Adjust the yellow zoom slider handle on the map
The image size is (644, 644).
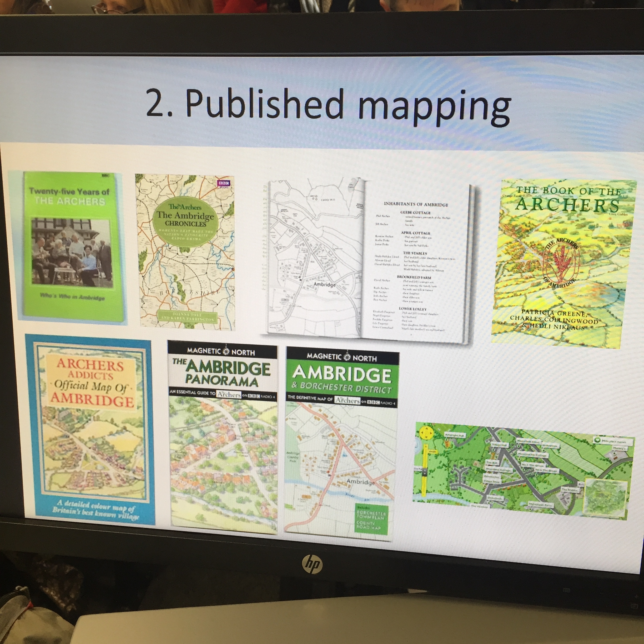[425, 472]
